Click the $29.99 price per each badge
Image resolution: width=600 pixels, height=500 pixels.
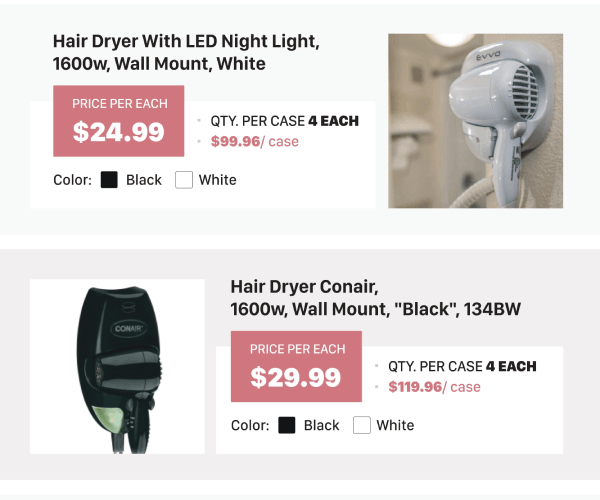tap(296, 366)
